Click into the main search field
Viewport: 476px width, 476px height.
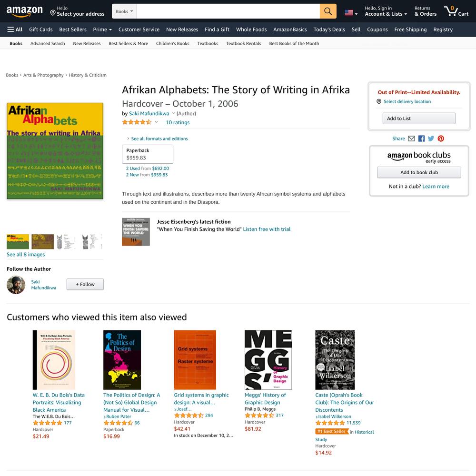pyautogui.click(x=228, y=11)
